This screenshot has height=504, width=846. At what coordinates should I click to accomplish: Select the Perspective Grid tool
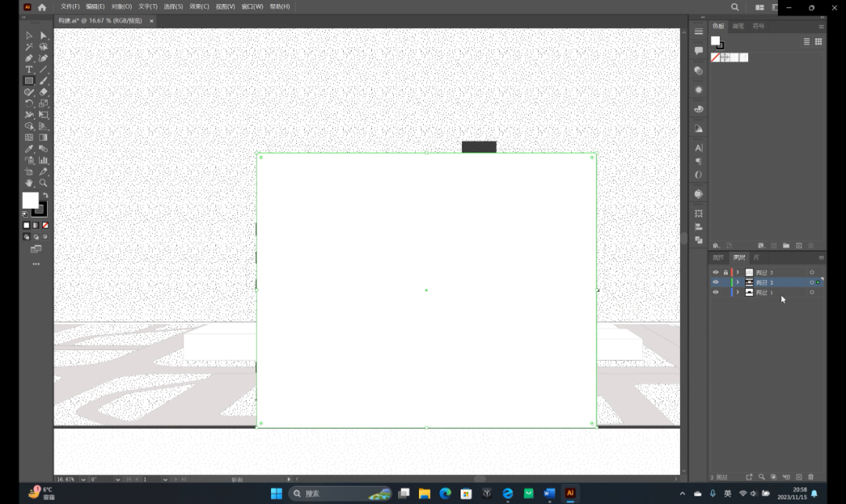[44, 126]
